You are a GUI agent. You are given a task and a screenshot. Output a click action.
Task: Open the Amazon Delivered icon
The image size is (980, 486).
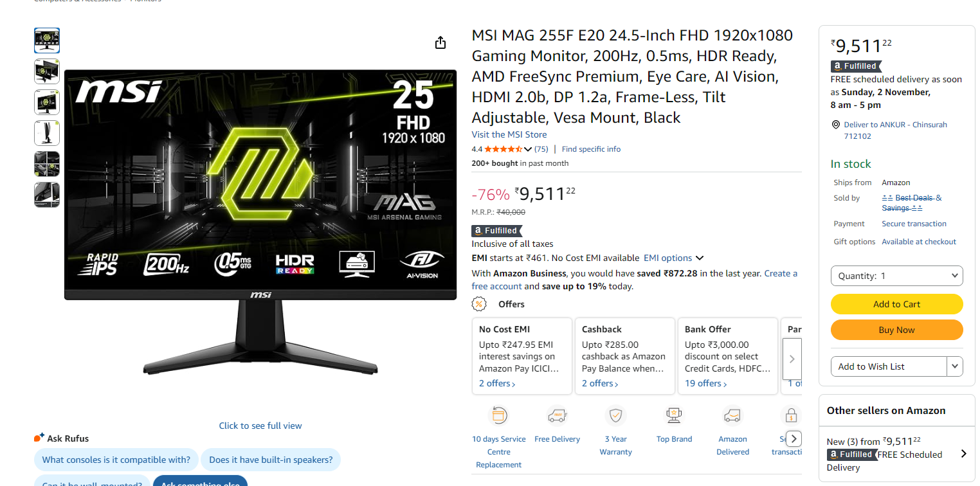pyautogui.click(x=732, y=415)
